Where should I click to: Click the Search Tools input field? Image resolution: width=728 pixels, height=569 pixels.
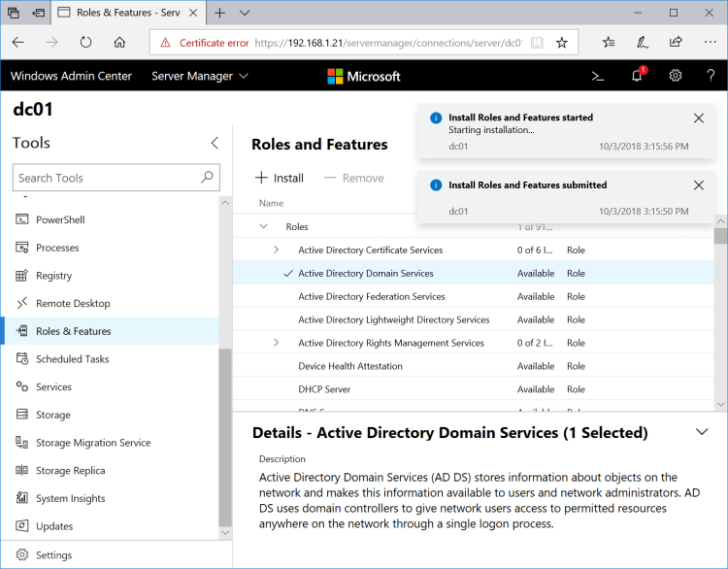pos(107,178)
